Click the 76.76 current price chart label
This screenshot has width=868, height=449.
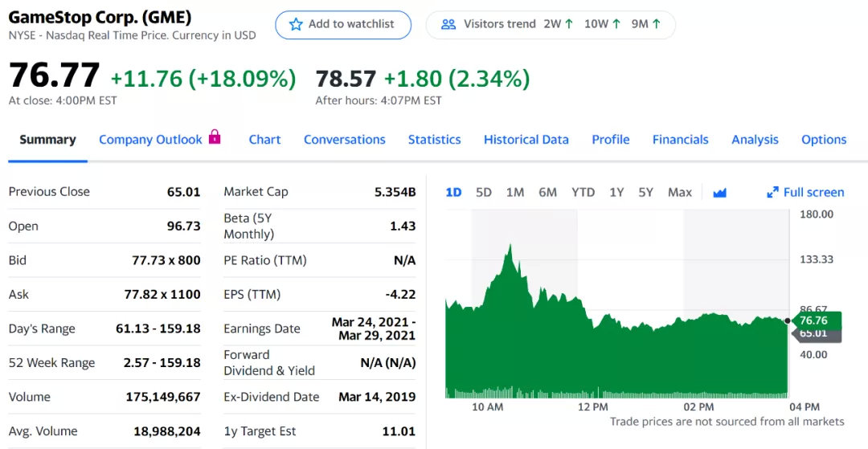[816, 320]
